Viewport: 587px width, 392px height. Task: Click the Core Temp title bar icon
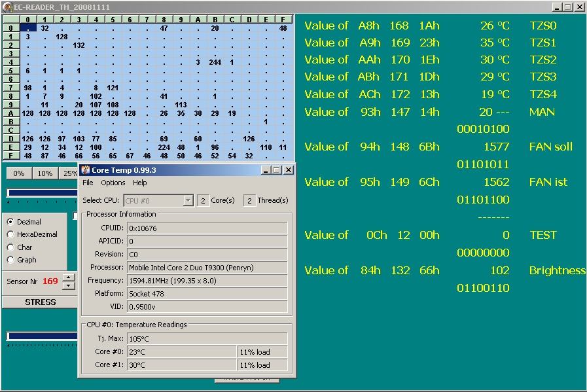pos(86,170)
